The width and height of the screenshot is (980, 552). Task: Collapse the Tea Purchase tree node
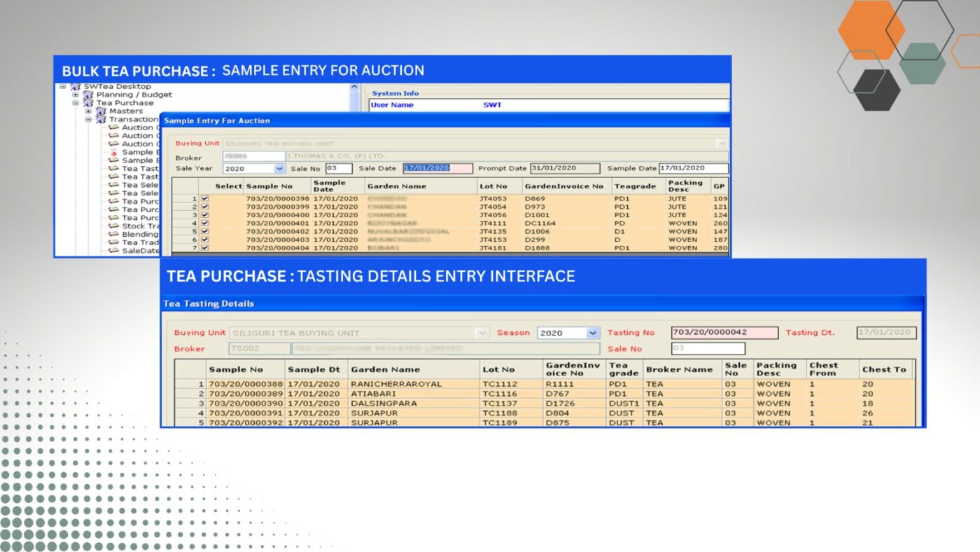point(76,103)
